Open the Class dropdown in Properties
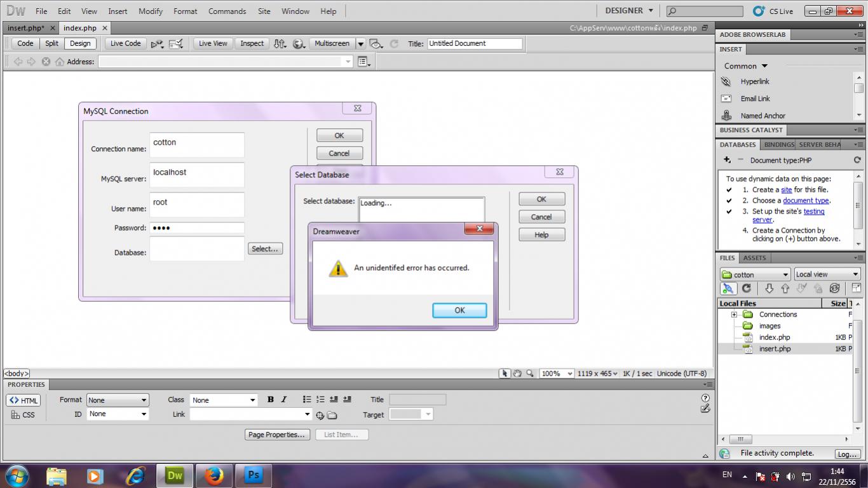Screen dimensions: 868x488 (224, 400)
